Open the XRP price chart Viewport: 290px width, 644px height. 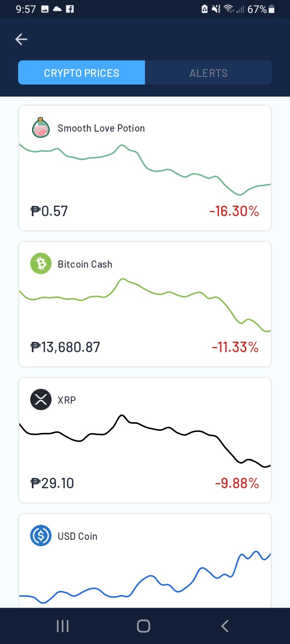pyautogui.click(x=145, y=441)
